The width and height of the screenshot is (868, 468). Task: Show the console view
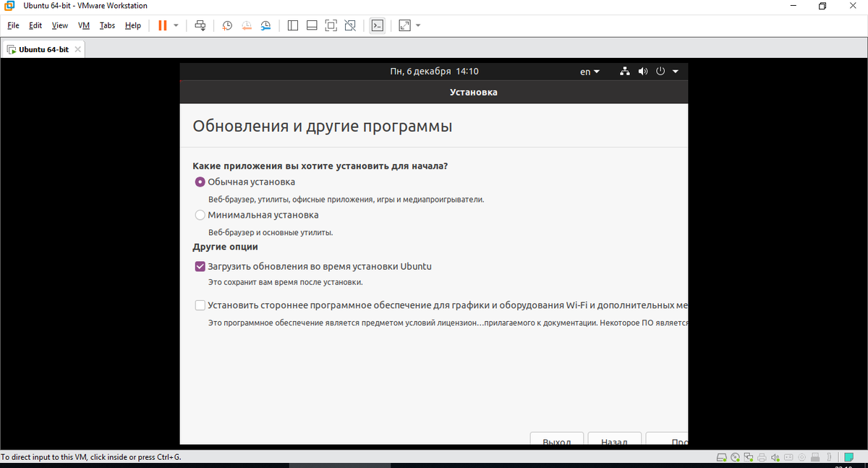[x=377, y=25]
